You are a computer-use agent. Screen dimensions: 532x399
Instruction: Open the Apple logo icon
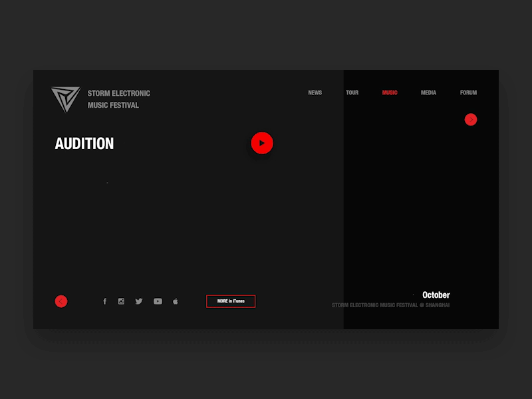click(176, 301)
